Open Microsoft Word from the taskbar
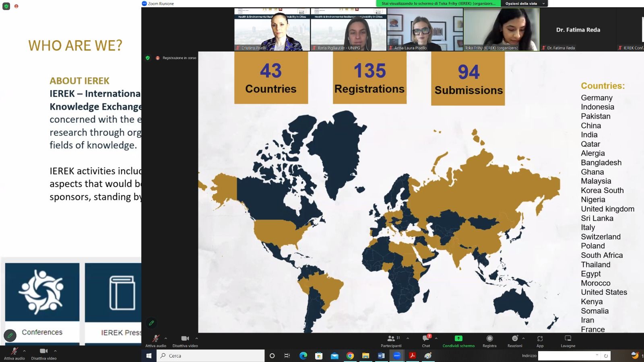 coord(381,356)
